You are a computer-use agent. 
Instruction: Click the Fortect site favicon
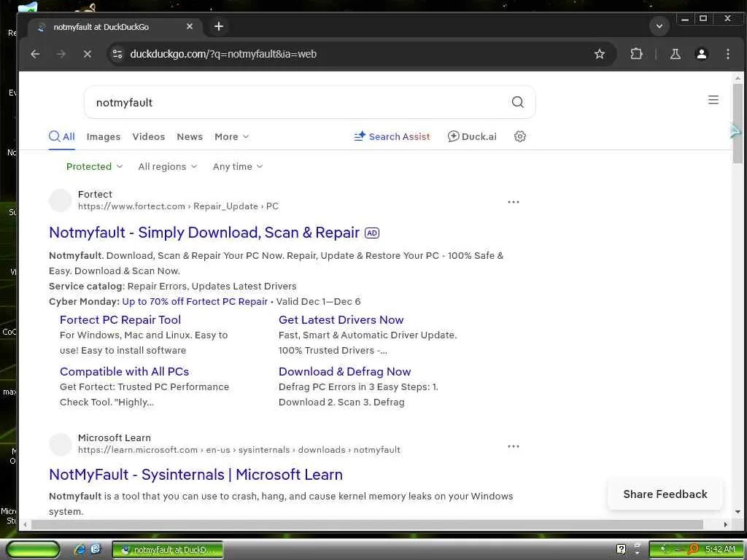(61, 201)
